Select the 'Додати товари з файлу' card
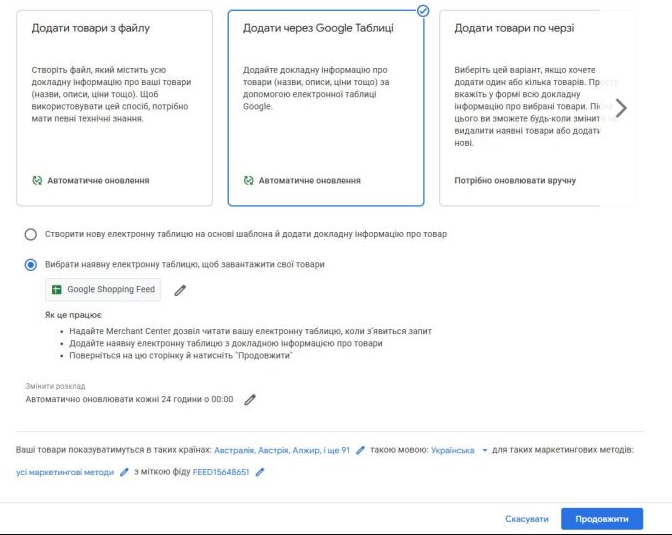The height and width of the screenshot is (535, 672). pyautogui.click(x=114, y=108)
